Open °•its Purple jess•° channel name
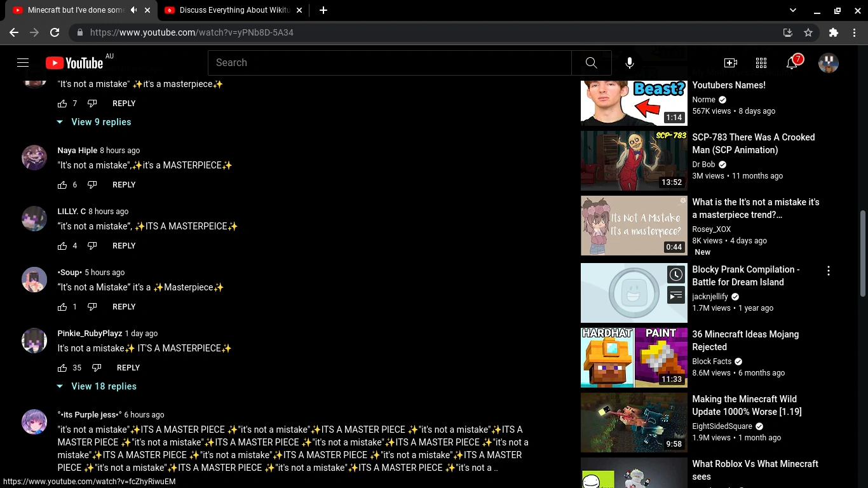The image size is (868, 488). click(90, 415)
